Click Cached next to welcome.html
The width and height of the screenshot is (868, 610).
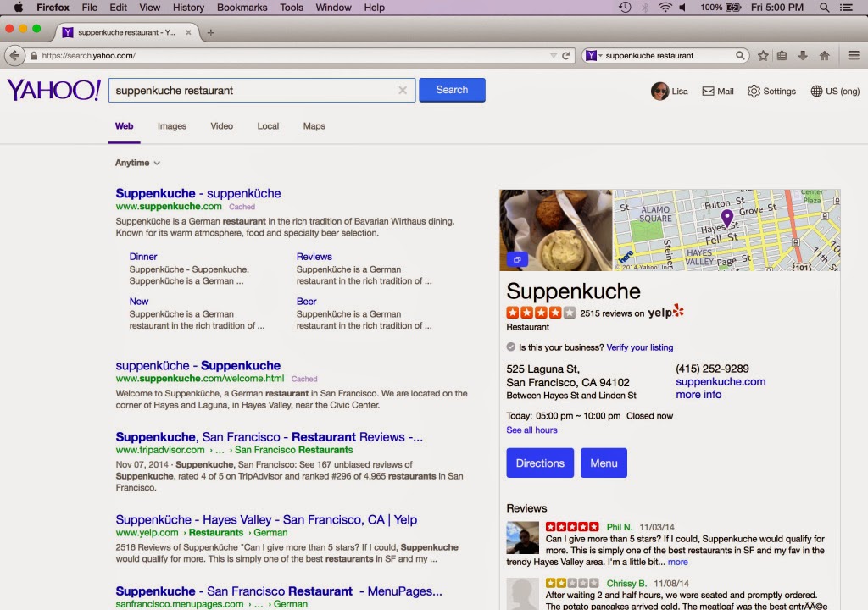point(304,380)
